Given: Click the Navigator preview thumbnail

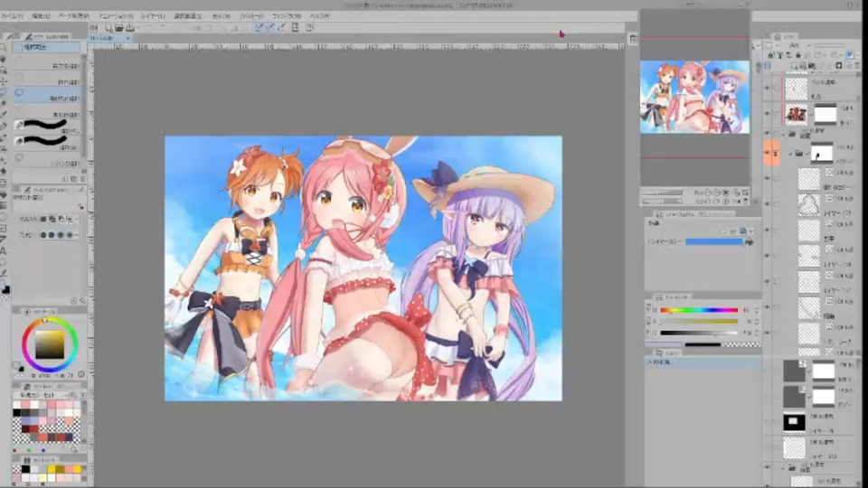Looking at the screenshot, I should click(x=694, y=97).
